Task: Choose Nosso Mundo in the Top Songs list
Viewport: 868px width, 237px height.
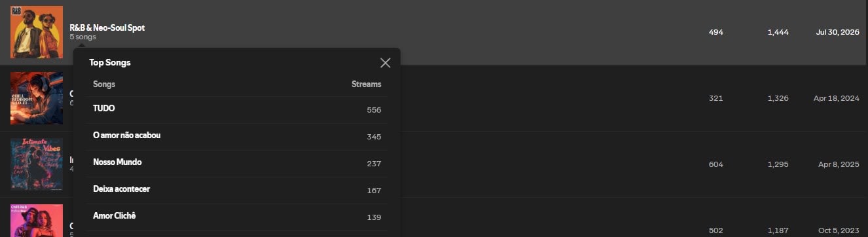Action: 237,163
